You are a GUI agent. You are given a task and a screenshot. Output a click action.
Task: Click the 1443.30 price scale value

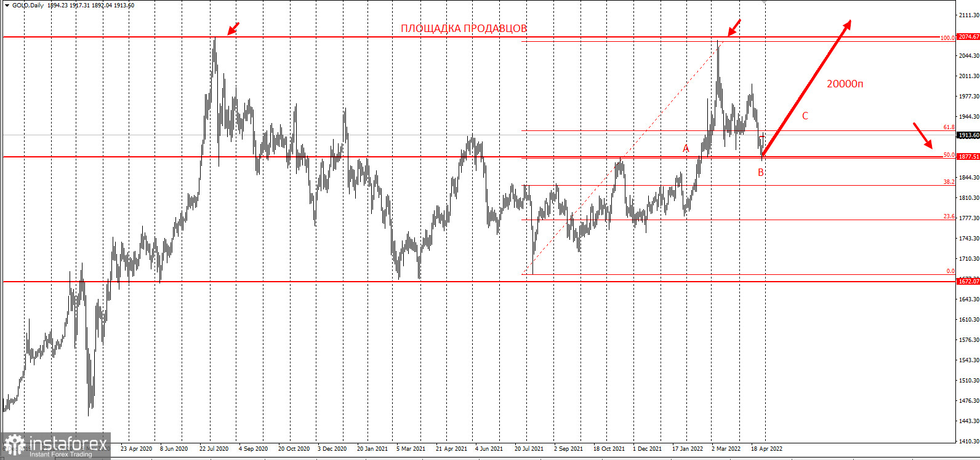pos(969,421)
